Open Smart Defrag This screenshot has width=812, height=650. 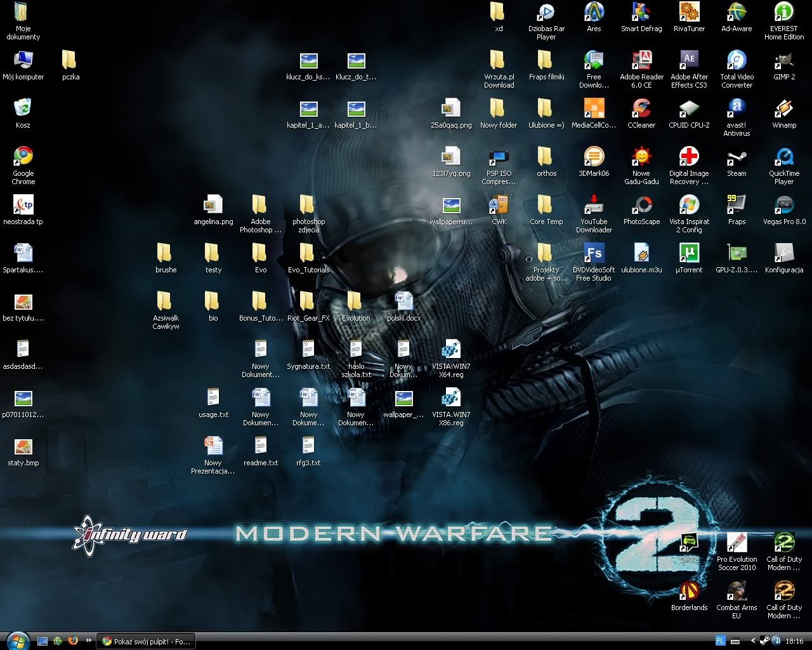(641, 17)
